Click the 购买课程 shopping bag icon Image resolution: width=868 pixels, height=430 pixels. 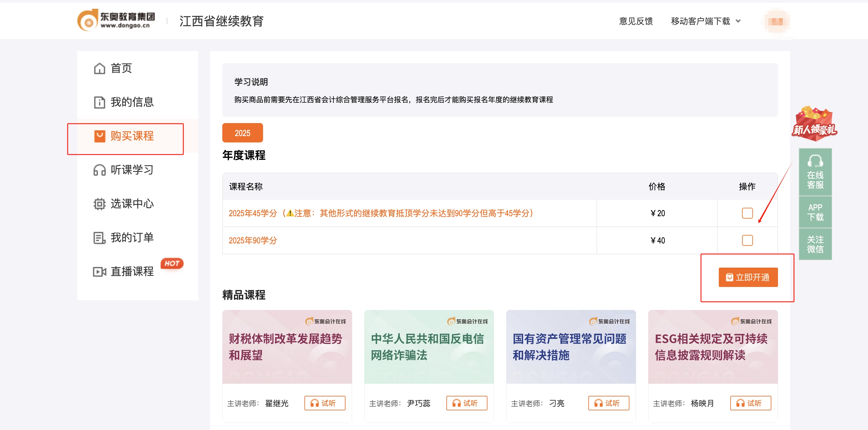click(99, 136)
